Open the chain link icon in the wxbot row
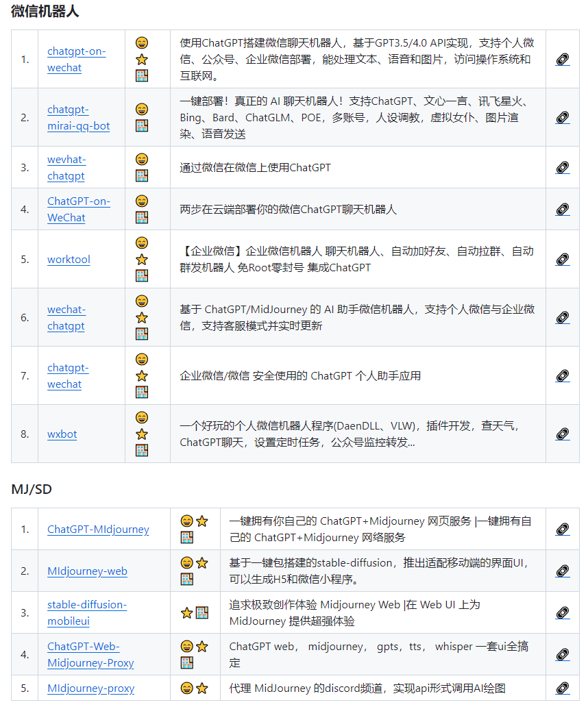588x709 pixels. pos(562,434)
